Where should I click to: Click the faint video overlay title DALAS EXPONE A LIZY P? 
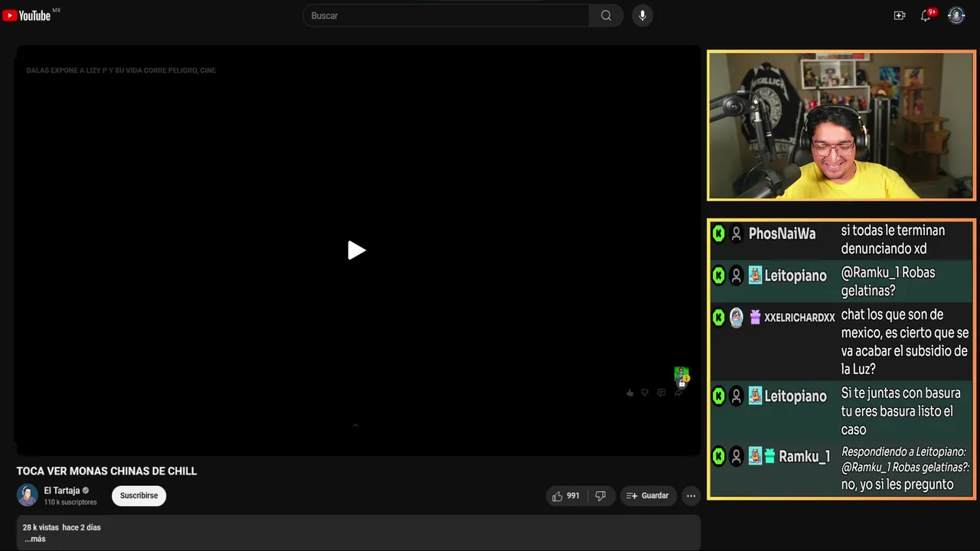[121, 70]
